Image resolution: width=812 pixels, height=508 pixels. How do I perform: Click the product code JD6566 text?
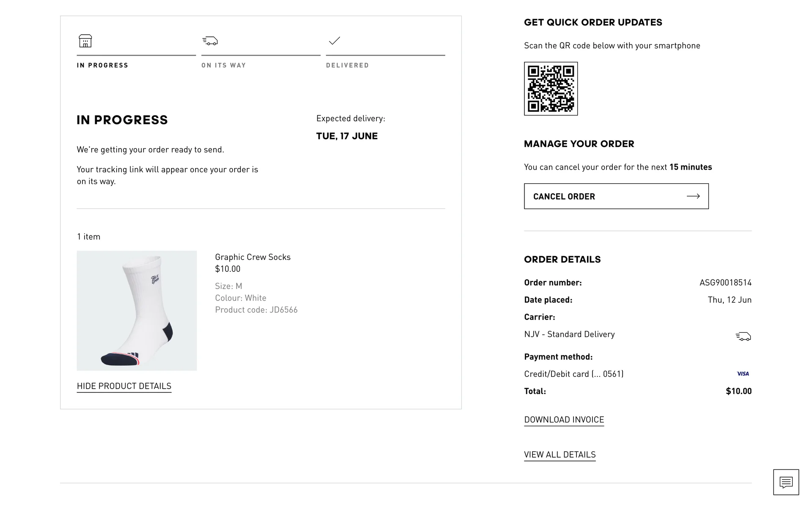click(x=256, y=310)
